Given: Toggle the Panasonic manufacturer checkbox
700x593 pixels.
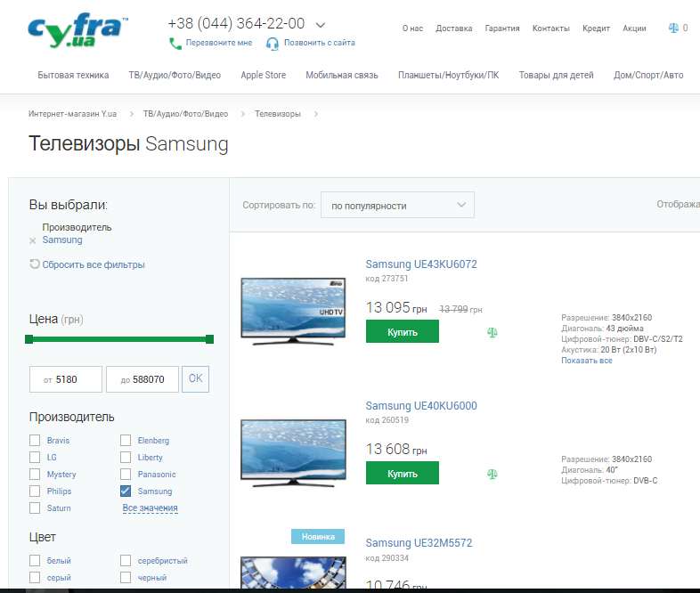Looking at the screenshot, I should [x=126, y=474].
